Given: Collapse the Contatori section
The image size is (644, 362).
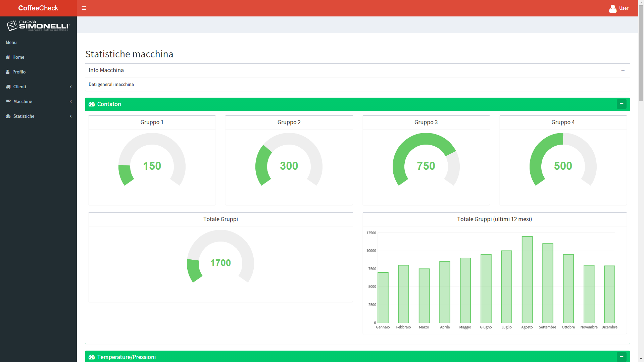Looking at the screenshot, I should (621, 104).
